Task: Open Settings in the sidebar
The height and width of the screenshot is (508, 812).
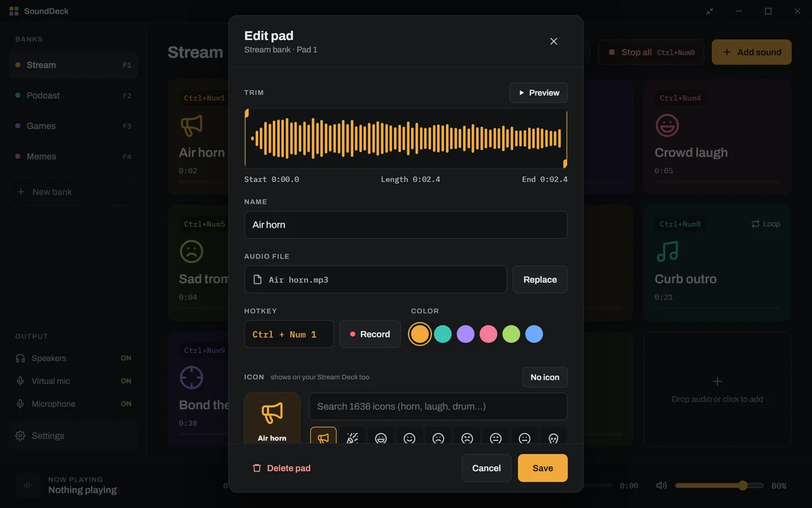Action: click(74, 436)
